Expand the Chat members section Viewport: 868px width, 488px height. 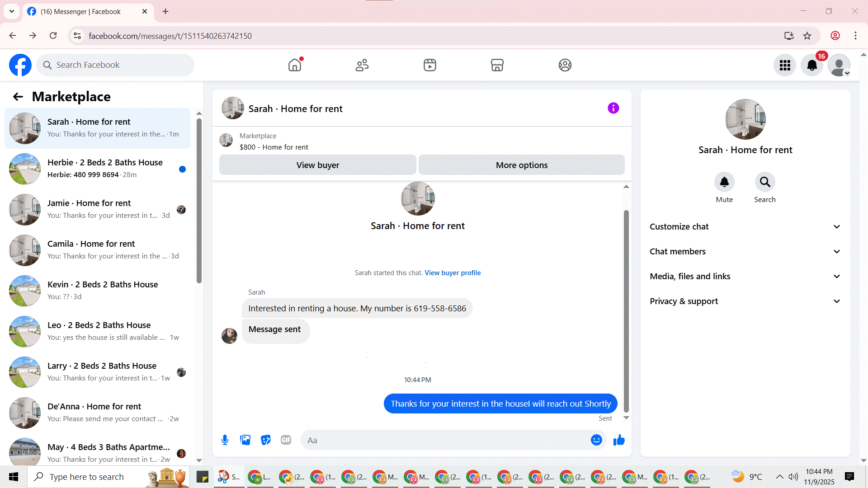click(x=745, y=252)
